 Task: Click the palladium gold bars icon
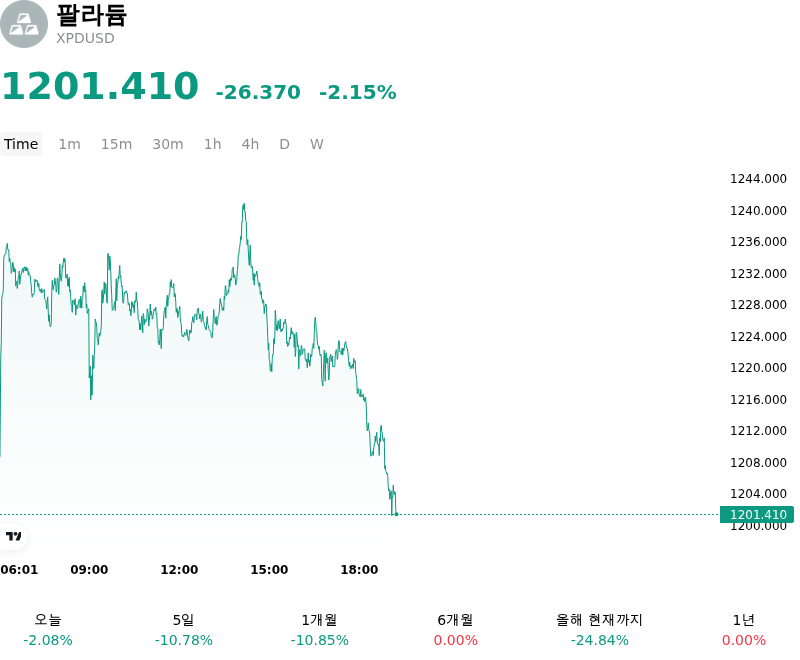pos(23,24)
